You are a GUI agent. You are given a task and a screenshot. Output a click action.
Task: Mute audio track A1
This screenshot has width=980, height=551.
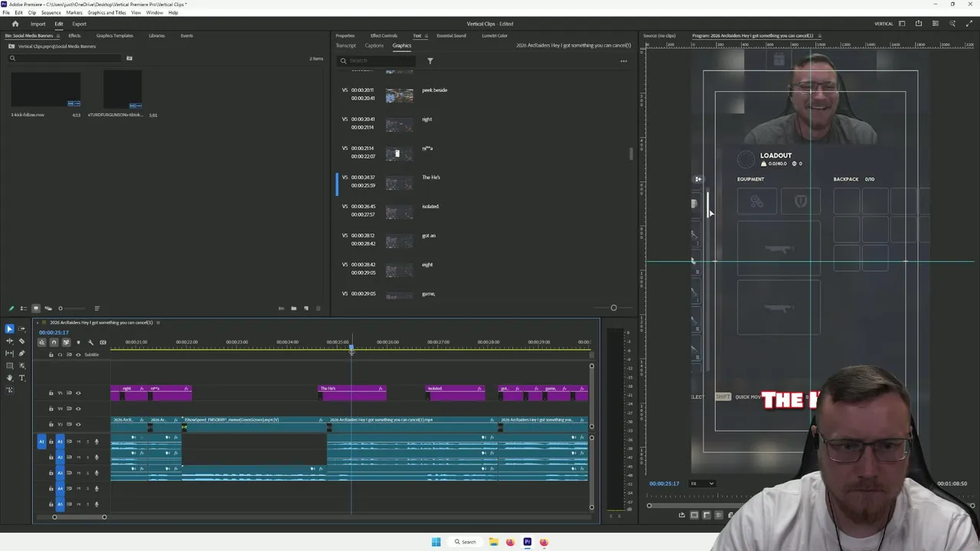pos(78,442)
